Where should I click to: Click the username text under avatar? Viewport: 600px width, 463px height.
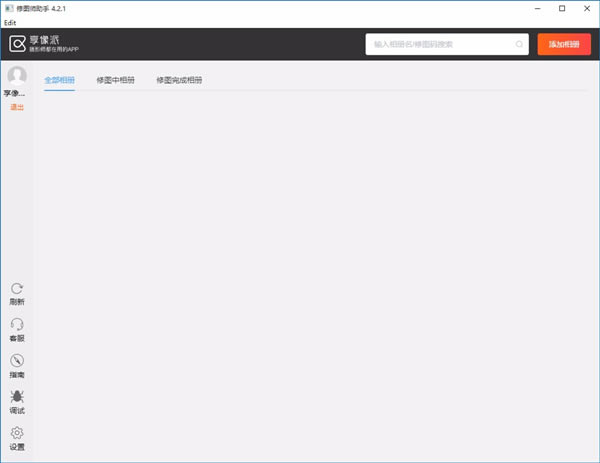tap(15, 93)
